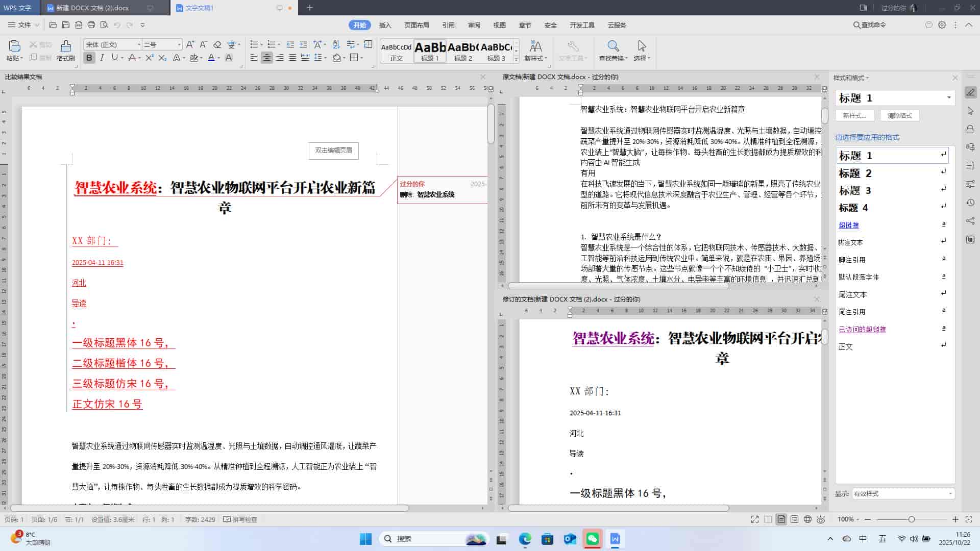Click the increase font size icon
This screenshot has height=551, width=980.
tap(190, 44)
